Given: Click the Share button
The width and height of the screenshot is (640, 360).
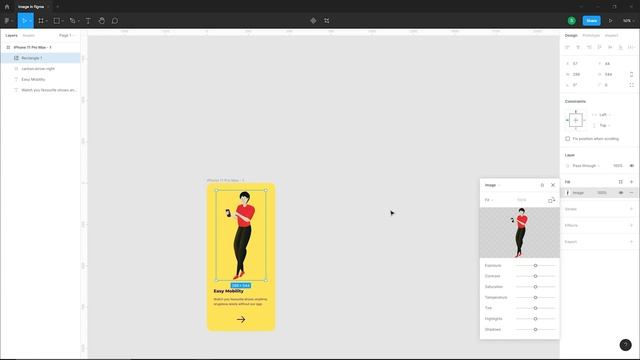Looking at the screenshot, I should click(591, 20).
